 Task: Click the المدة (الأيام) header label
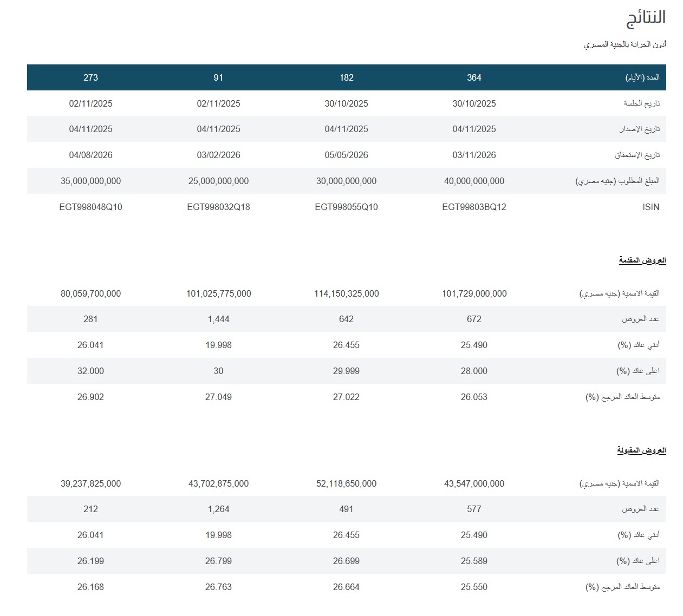point(642,77)
